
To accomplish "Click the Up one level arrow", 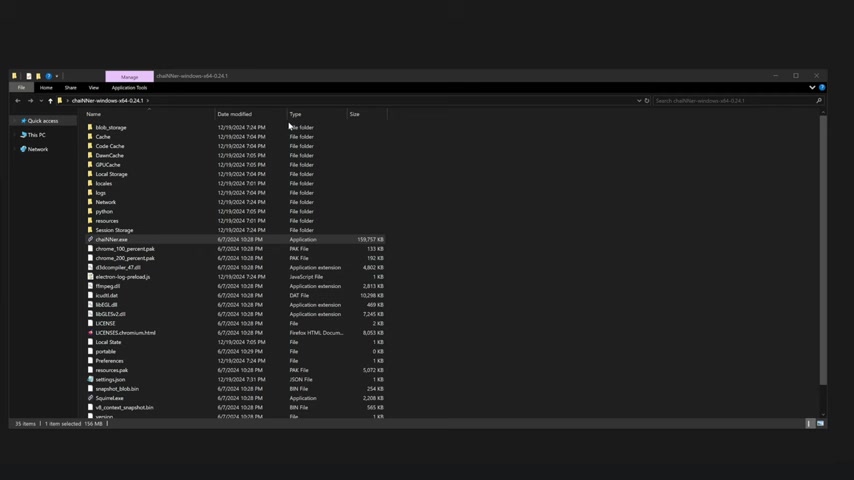I will click(50, 101).
